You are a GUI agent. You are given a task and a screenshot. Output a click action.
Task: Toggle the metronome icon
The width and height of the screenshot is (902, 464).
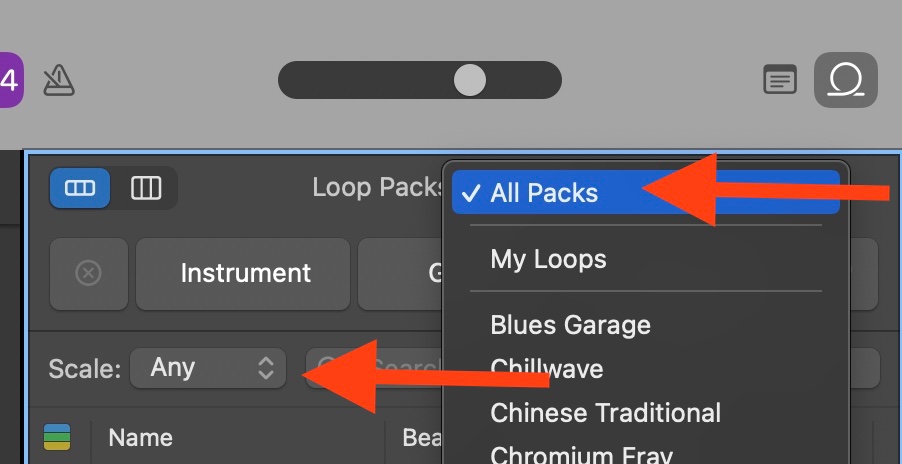59,80
